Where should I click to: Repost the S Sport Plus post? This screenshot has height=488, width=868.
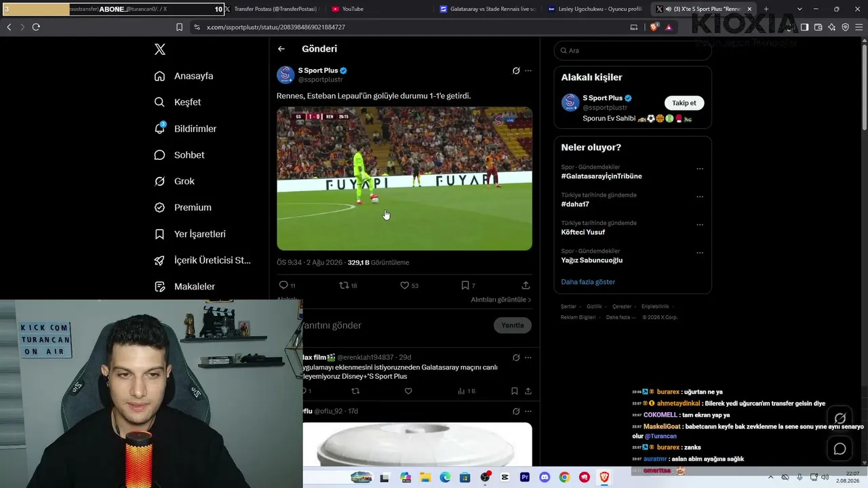(344, 285)
